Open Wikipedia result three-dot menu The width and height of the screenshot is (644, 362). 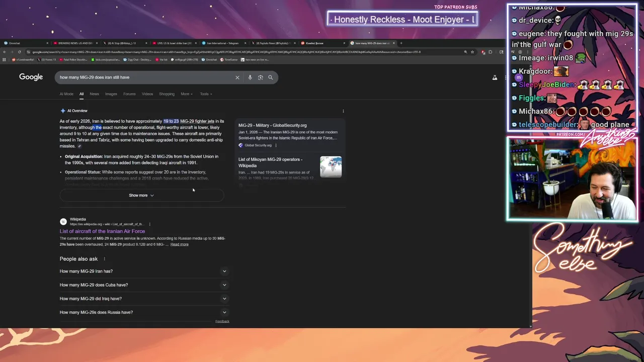pyautogui.click(x=149, y=224)
